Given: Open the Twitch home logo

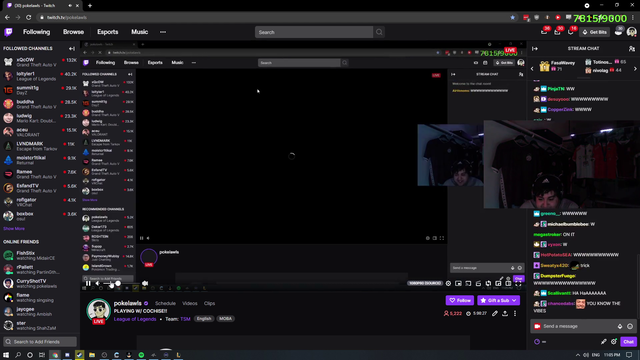Looking at the screenshot, I should [8, 32].
